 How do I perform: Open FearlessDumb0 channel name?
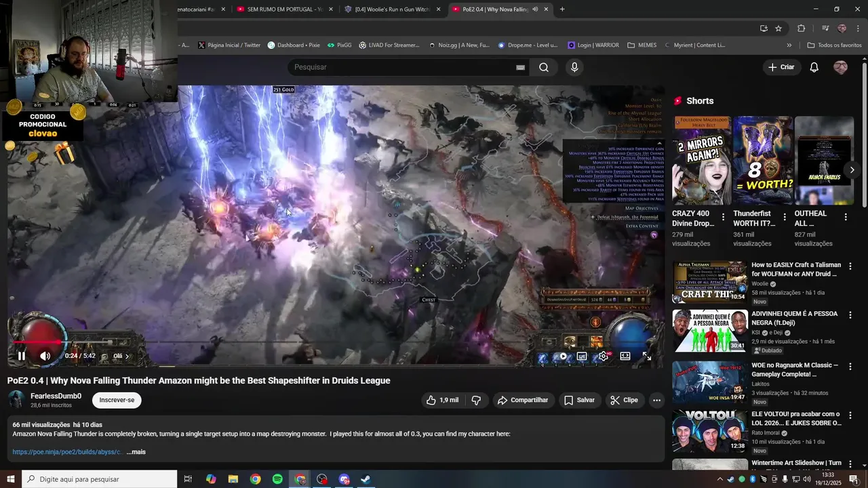56,396
